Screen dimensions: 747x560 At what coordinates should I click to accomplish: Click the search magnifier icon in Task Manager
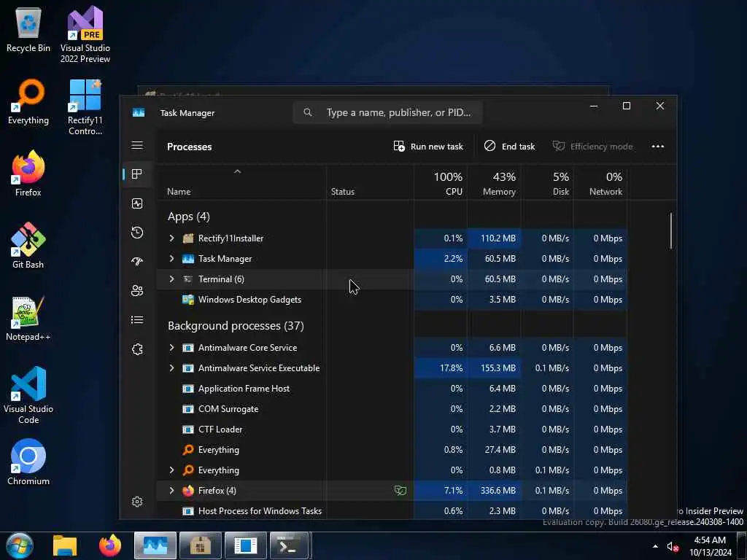(308, 112)
